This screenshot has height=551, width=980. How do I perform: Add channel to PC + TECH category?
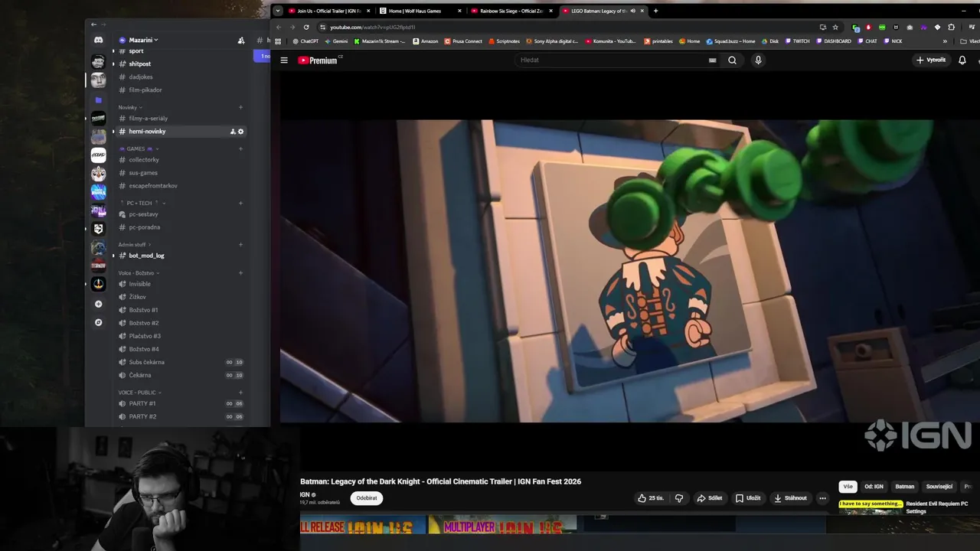point(240,203)
